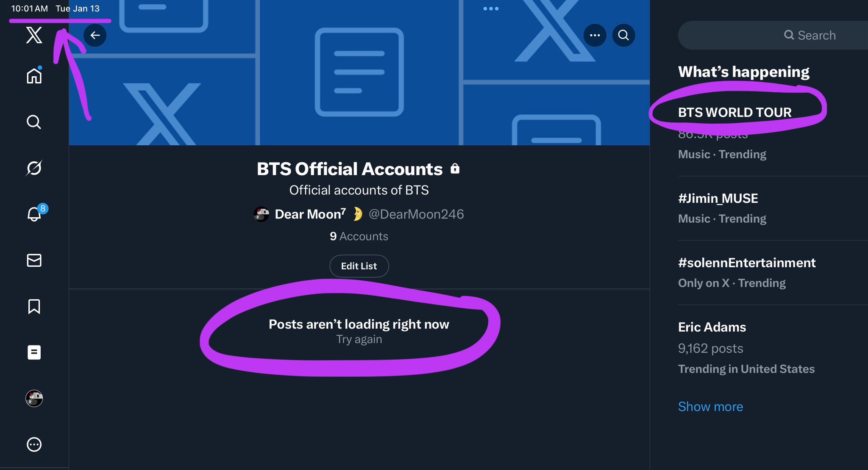Open Notifications bell with 8 badge
The image size is (868, 470).
coord(34,214)
